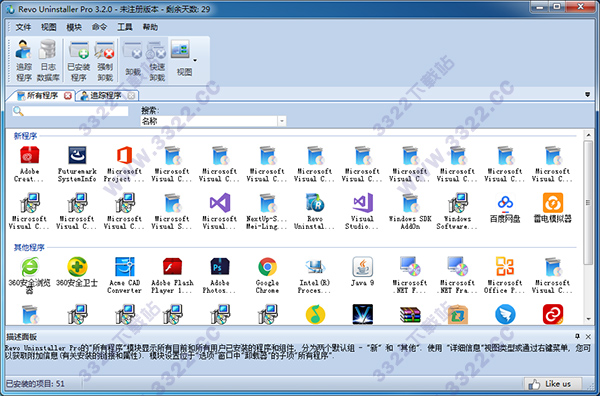Click the 已安装程序 toolbar button
600x396 pixels.
(x=79, y=60)
